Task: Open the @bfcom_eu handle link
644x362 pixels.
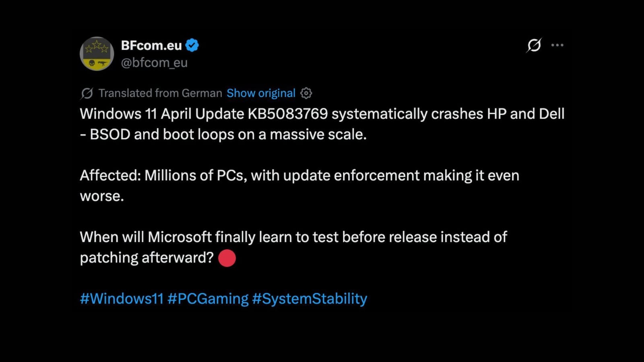Action: [154, 63]
